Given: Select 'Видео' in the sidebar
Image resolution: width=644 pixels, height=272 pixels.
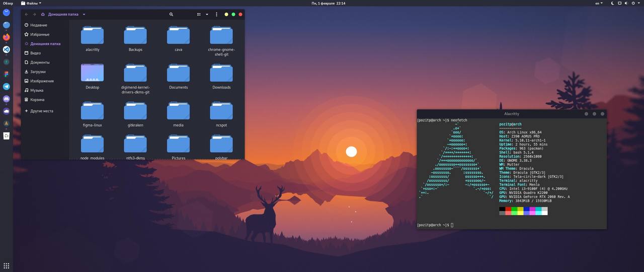Looking at the screenshot, I should tap(45, 53).
